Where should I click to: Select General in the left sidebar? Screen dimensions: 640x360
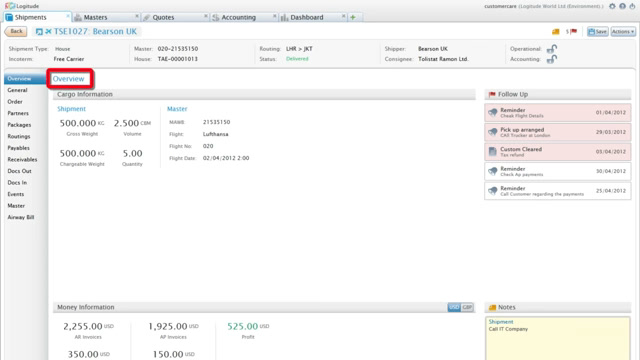(17, 90)
